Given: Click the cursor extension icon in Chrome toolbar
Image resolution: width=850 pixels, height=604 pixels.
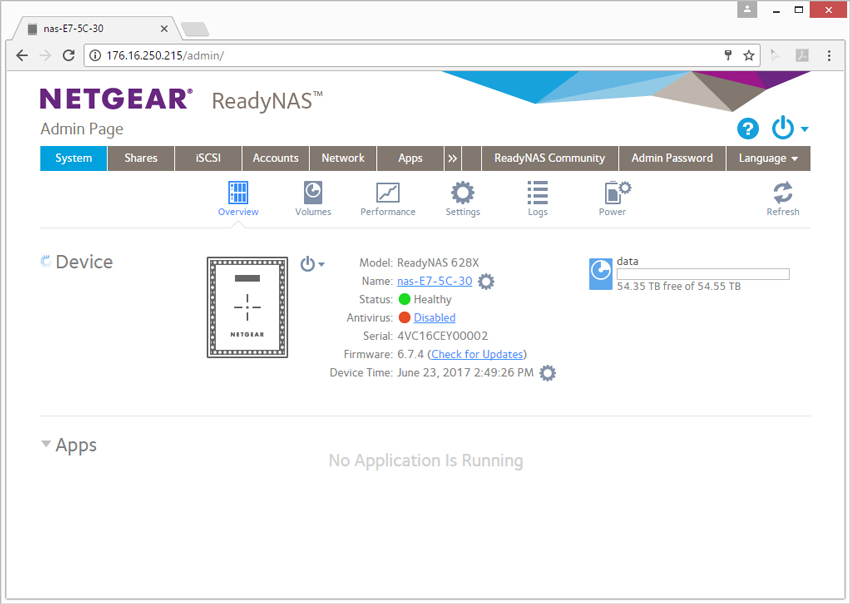Looking at the screenshot, I should (x=776, y=55).
